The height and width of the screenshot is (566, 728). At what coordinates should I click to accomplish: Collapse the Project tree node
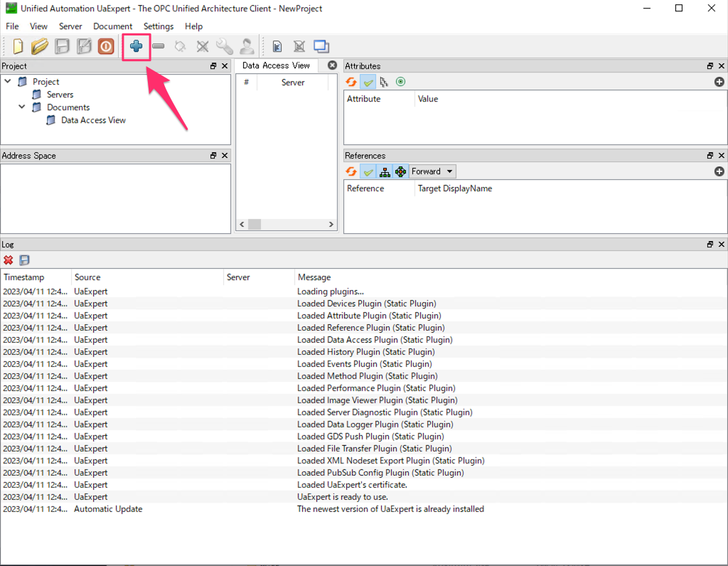[7, 81]
